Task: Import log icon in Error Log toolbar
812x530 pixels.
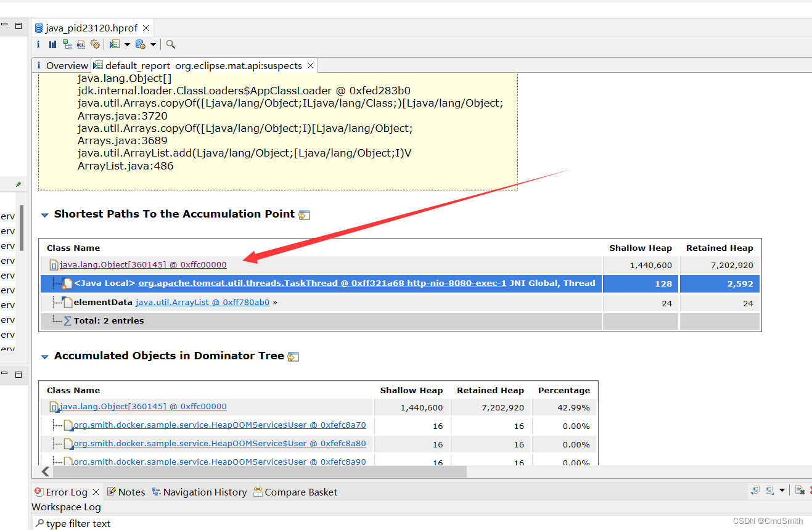Action: (x=769, y=490)
